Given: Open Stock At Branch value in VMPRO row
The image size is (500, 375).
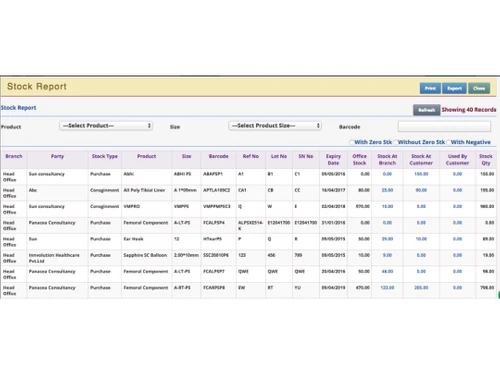Looking at the screenshot, I should 387,207.
